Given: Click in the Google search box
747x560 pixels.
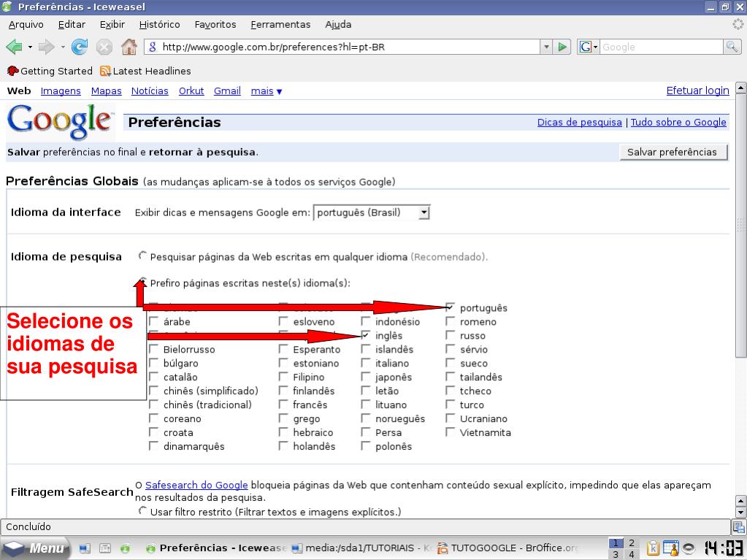Looking at the screenshot, I should coord(662,47).
